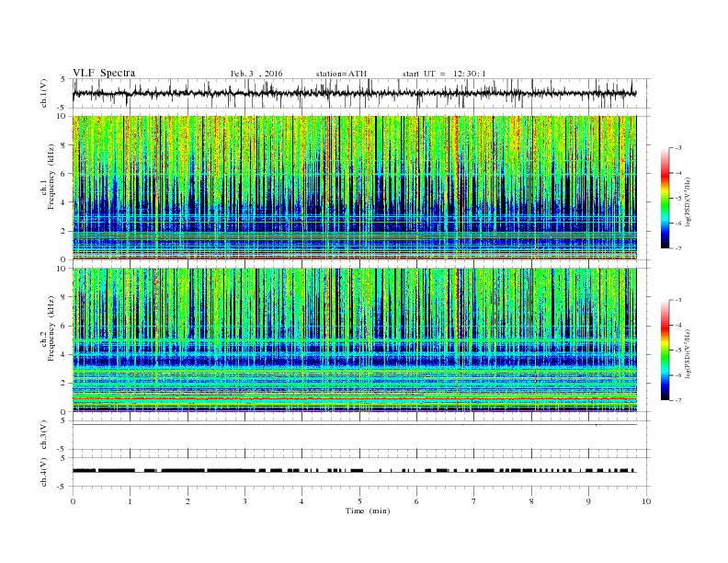This screenshot has height=563, width=728.
Task: Click the ch.1 spectrogram color scale bar
Action: (665, 199)
